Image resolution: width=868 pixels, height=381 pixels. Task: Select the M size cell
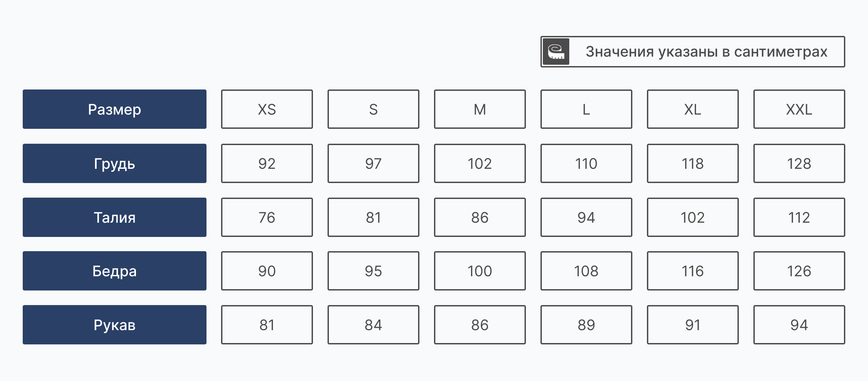point(480,109)
